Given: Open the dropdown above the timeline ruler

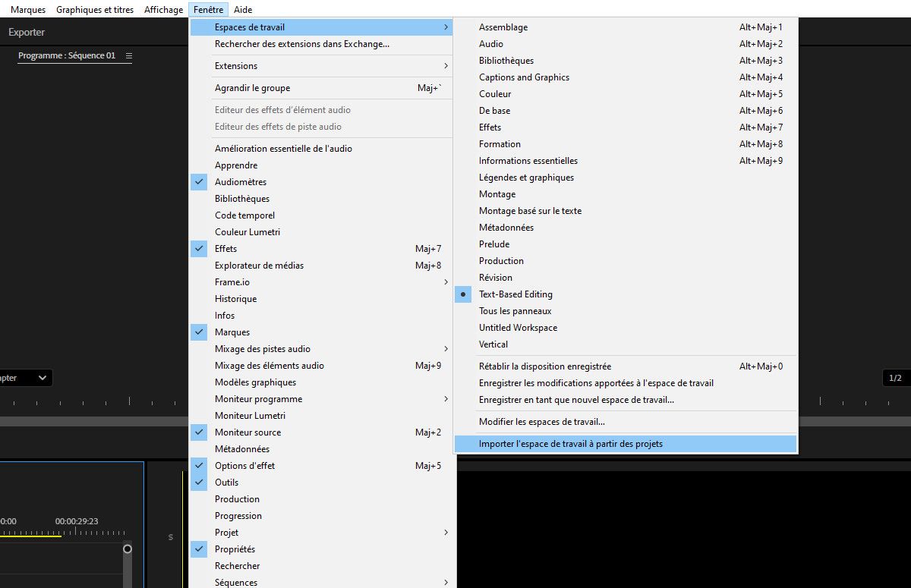Looking at the screenshot, I should click(x=27, y=377).
